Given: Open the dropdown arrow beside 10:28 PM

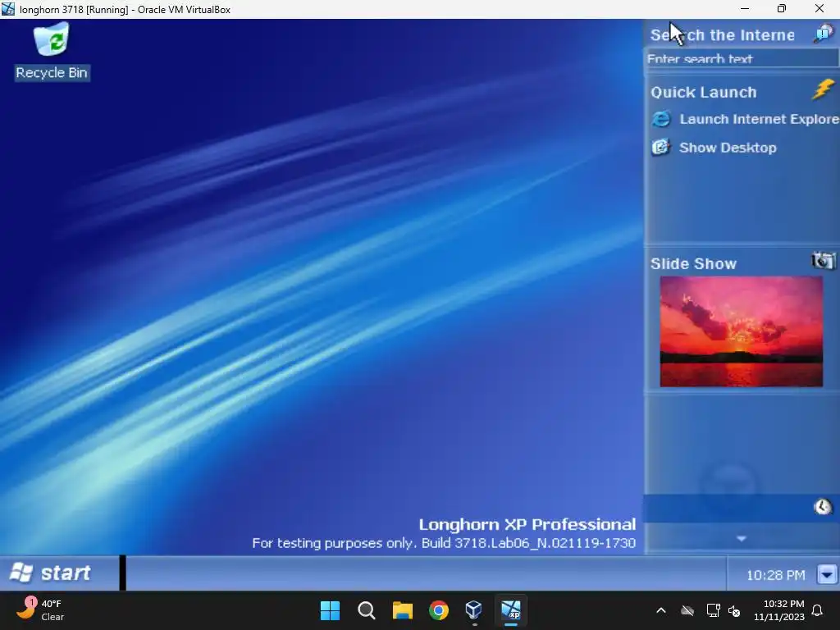Looking at the screenshot, I should (x=827, y=574).
